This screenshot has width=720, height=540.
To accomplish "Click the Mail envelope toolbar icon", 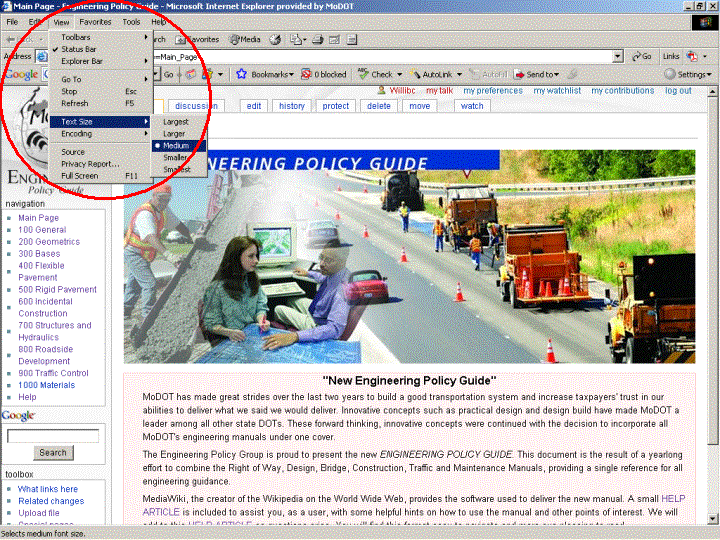I will (296, 39).
